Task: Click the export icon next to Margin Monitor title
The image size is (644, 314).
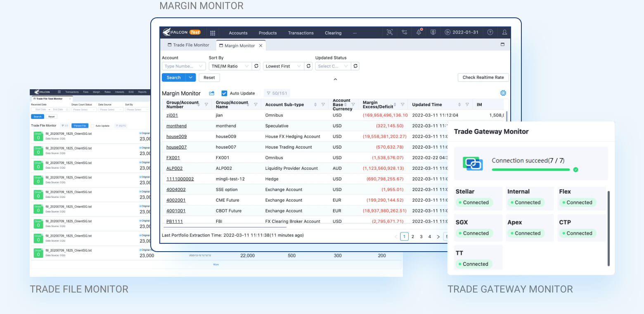Action: pyautogui.click(x=211, y=93)
